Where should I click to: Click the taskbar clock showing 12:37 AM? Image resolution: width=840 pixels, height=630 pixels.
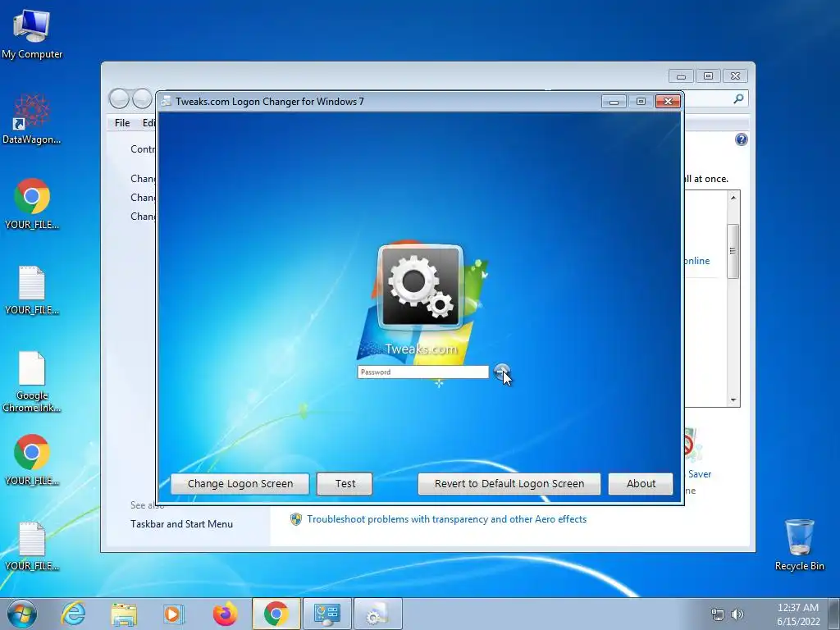pyautogui.click(x=798, y=614)
